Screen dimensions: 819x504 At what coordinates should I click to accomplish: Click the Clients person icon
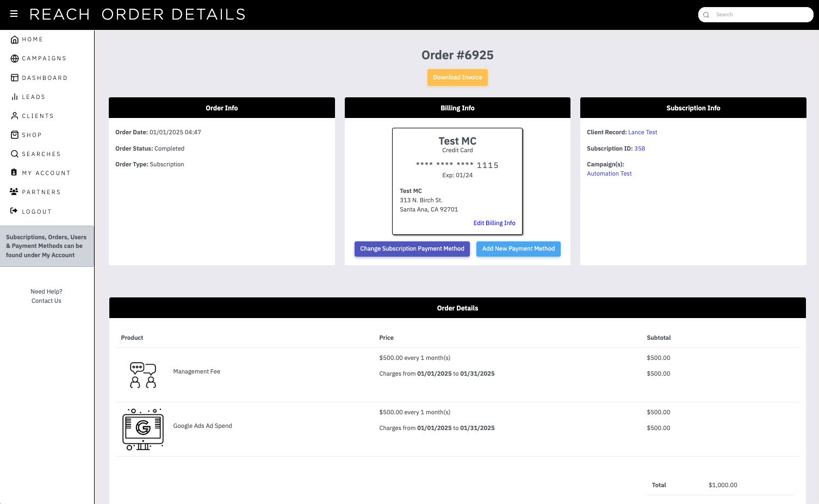point(15,116)
